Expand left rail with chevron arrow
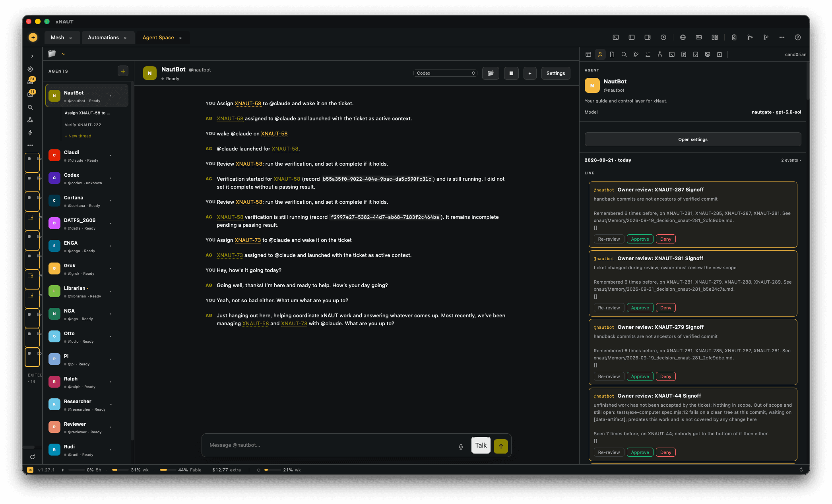Viewport: 832px width, 504px height. pyautogui.click(x=32, y=56)
